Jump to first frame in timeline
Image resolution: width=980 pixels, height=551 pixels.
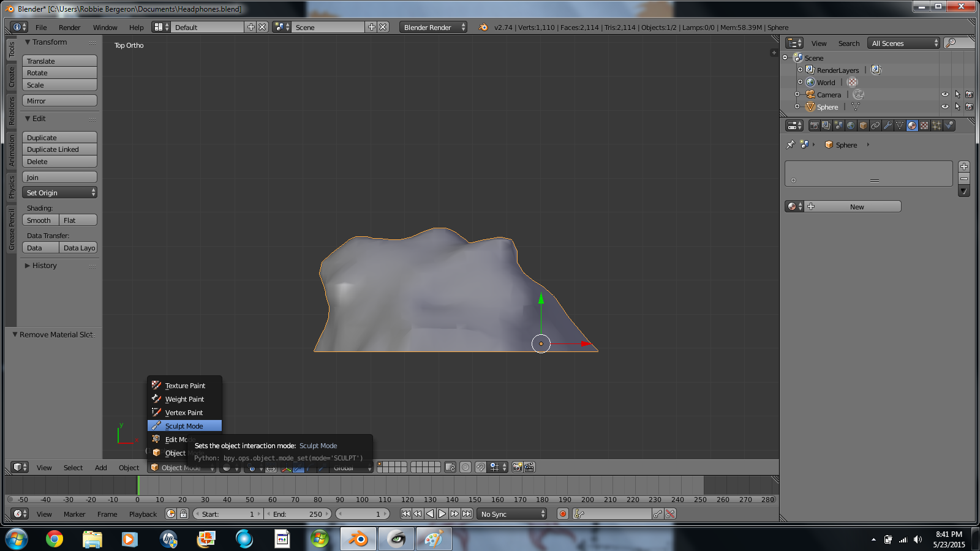[405, 514]
